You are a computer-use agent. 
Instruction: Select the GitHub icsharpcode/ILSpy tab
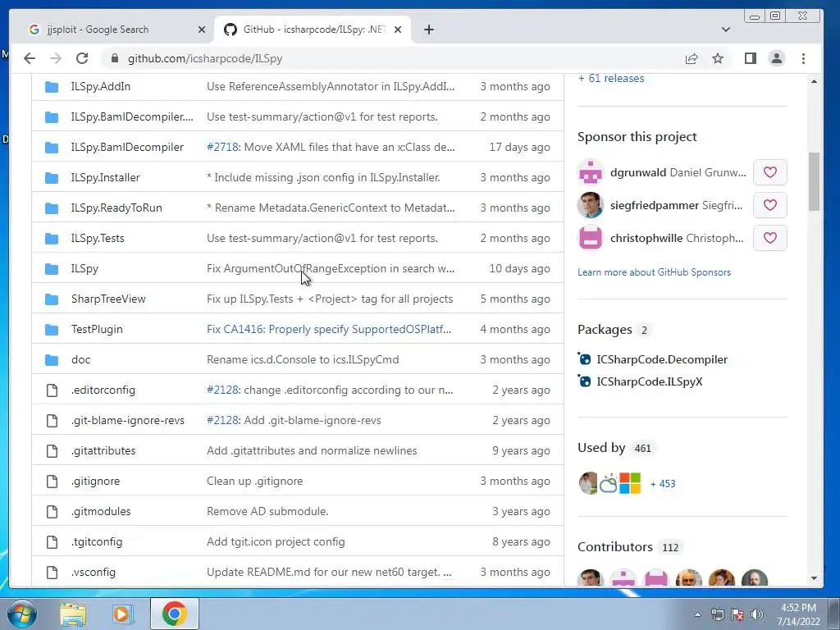[x=313, y=30]
